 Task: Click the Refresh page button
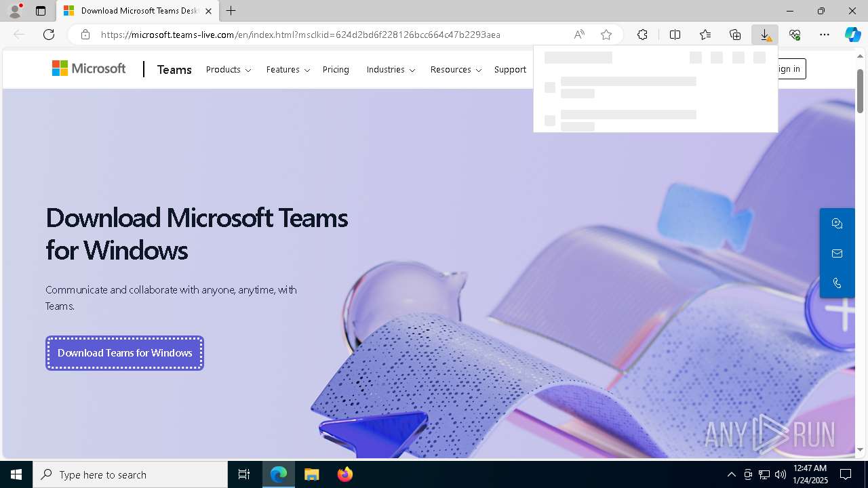(49, 35)
